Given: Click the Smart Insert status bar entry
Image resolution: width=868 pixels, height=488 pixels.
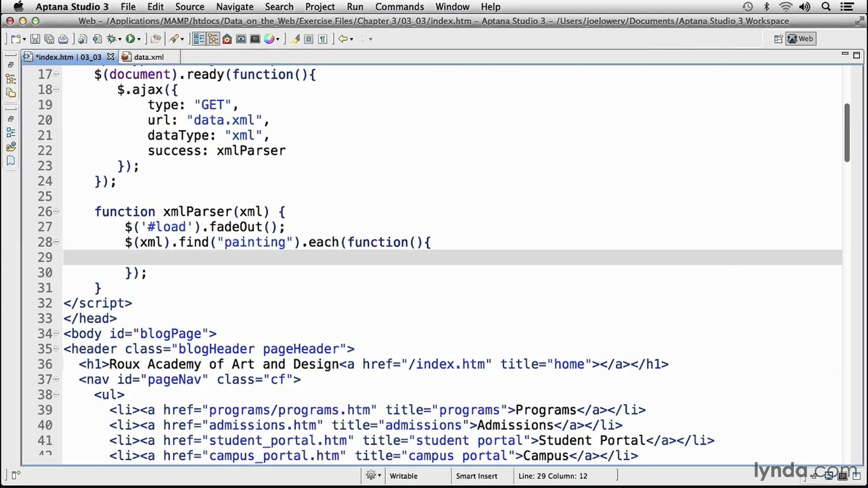Looking at the screenshot, I should (x=476, y=476).
